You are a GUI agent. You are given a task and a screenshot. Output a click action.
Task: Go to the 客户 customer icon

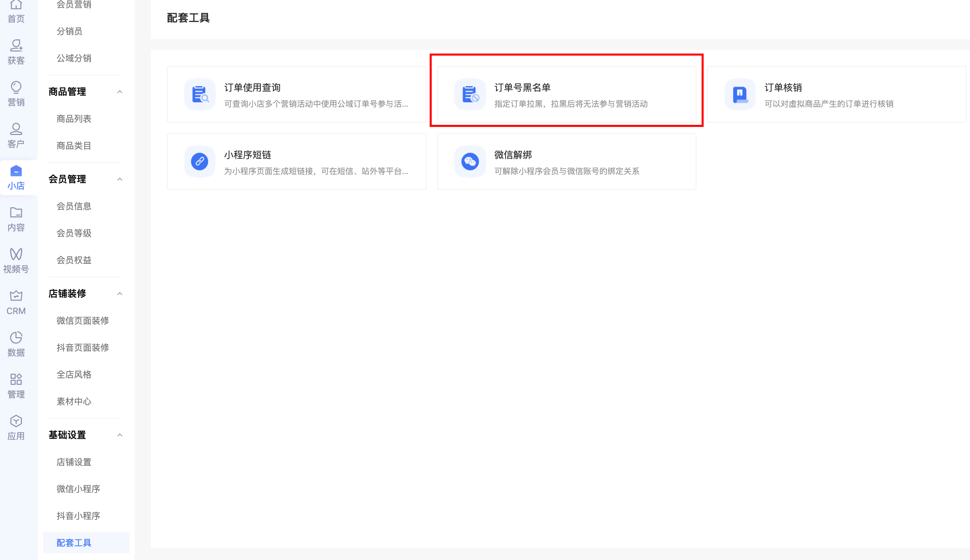(16, 129)
